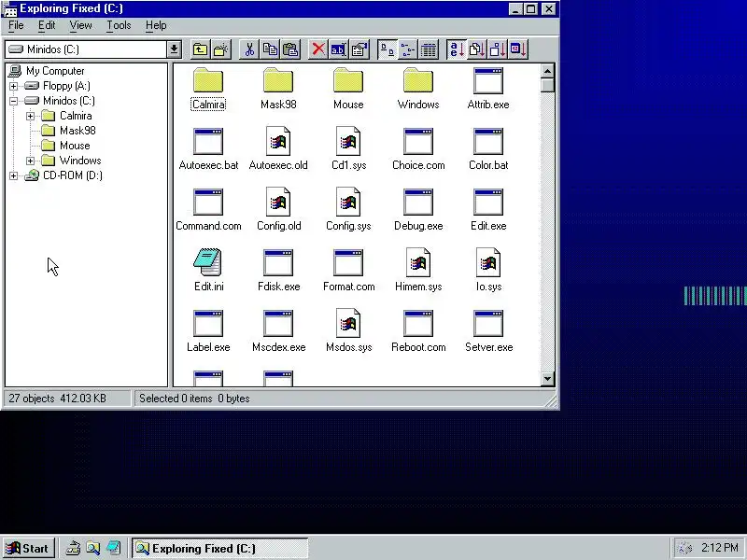Select the Windows folder icon in file pane
The width and height of the screenshot is (747, 560).
coord(418,80)
